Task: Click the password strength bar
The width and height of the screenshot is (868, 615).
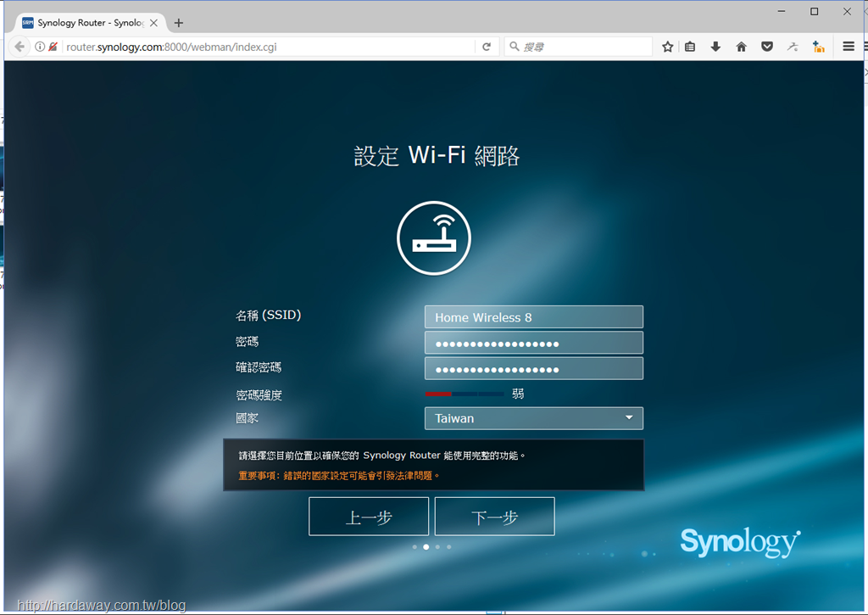Action: [x=465, y=394]
